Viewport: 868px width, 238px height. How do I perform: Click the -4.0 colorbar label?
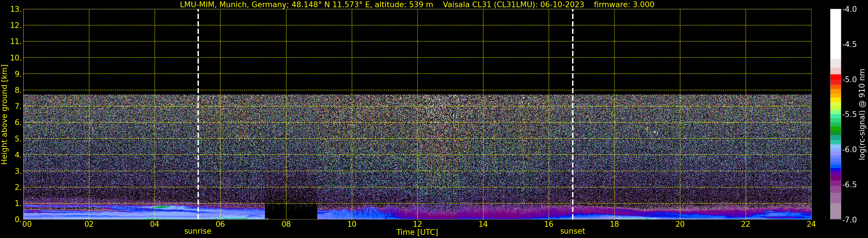850,10
